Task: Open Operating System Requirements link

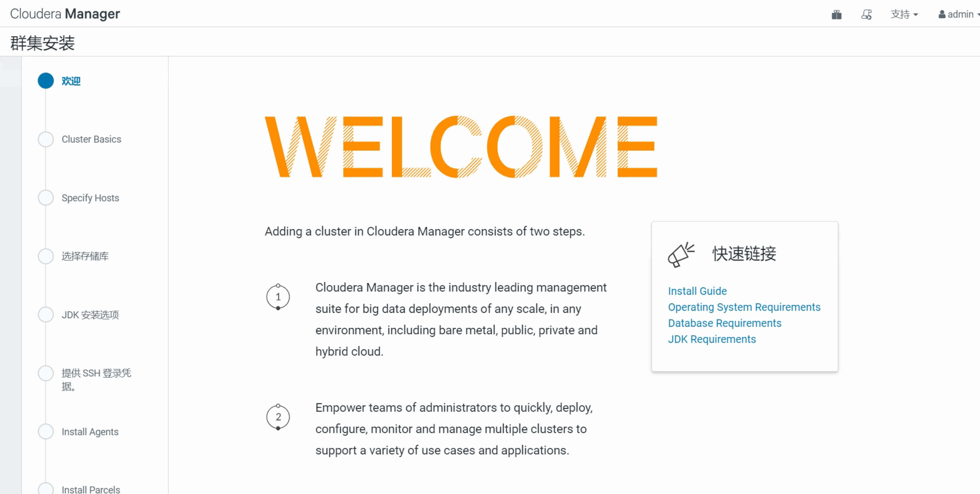Action: [x=744, y=307]
